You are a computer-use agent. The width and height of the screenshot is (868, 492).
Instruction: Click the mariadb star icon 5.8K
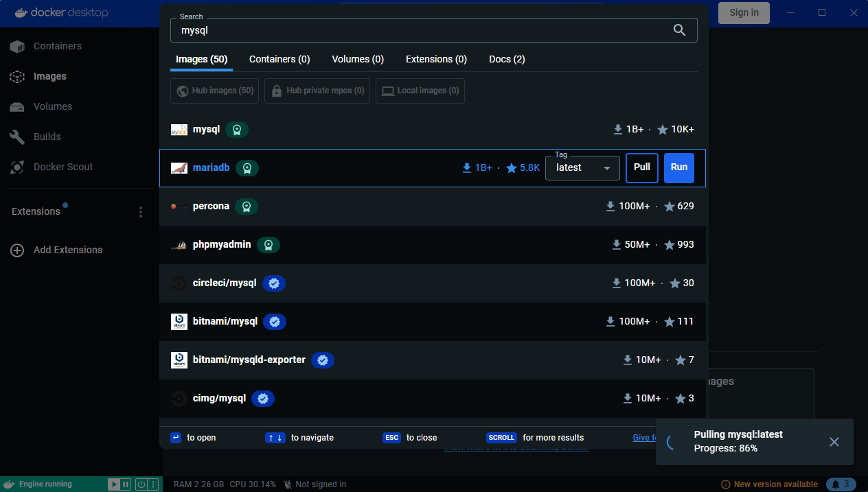pos(512,168)
